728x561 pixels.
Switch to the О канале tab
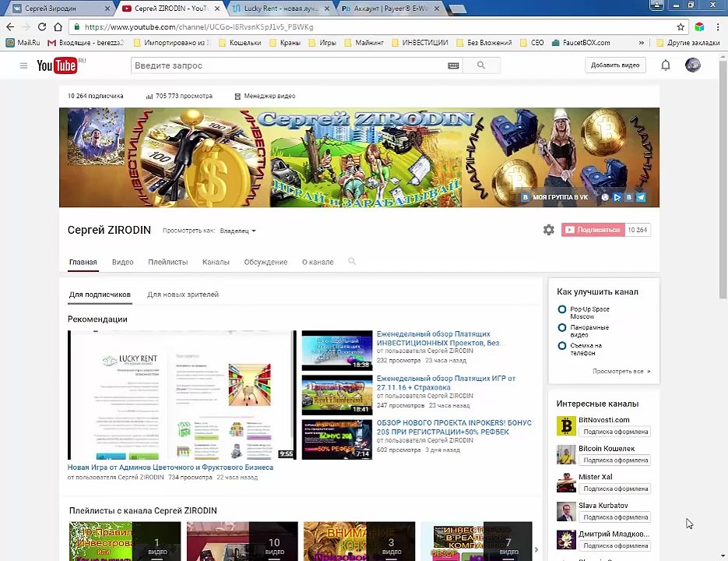click(318, 262)
